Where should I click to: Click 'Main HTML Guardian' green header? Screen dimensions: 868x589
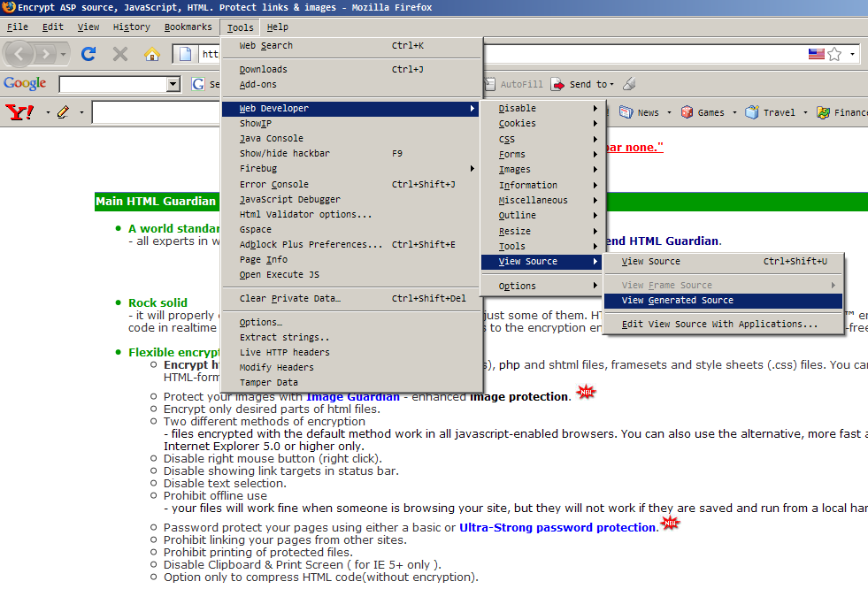156,202
